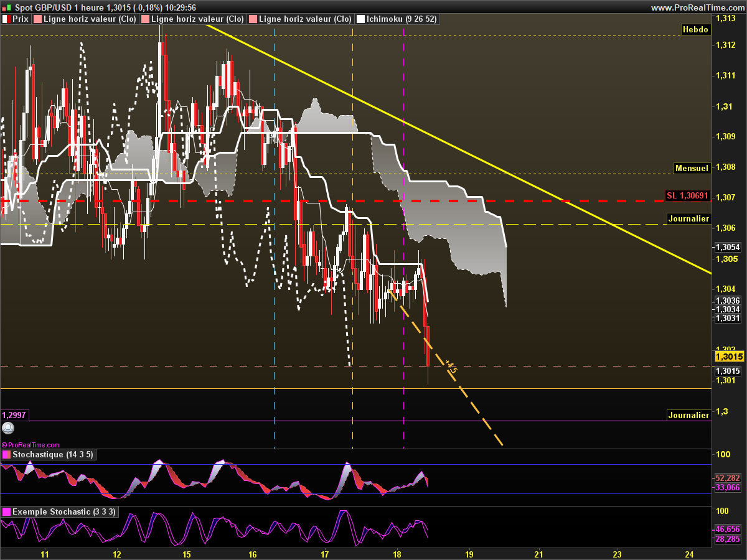The height and width of the screenshot is (560, 747).
Task: Click the Prix red-white color swatch
Action: click(x=6, y=19)
